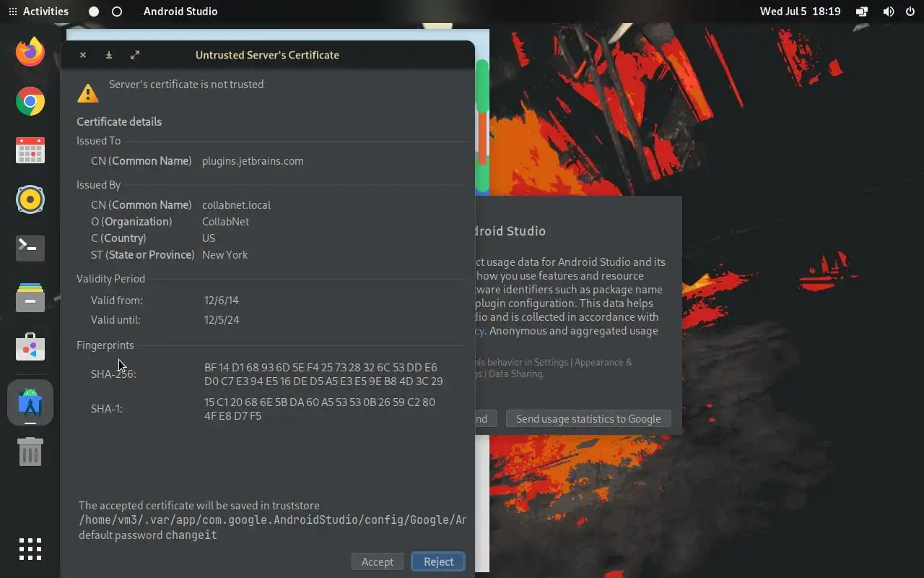Click the CollabNet organization value
This screenshot has height=578, width=924.
pos(225,221)
